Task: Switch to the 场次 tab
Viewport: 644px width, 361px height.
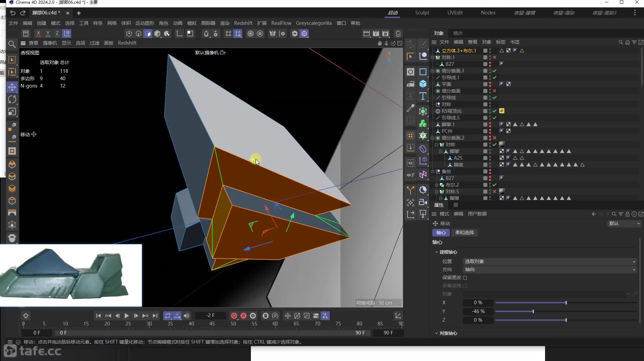Action: tap(458, 33)
